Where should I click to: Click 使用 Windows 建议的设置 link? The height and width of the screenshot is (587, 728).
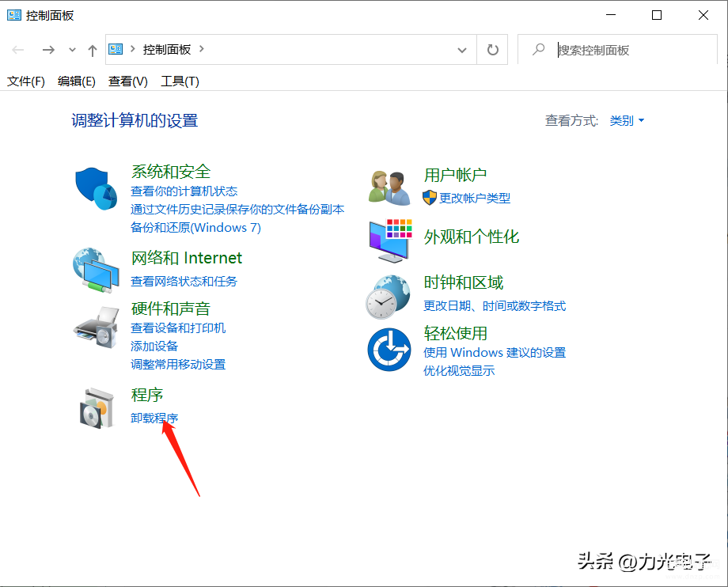(495, 353)
